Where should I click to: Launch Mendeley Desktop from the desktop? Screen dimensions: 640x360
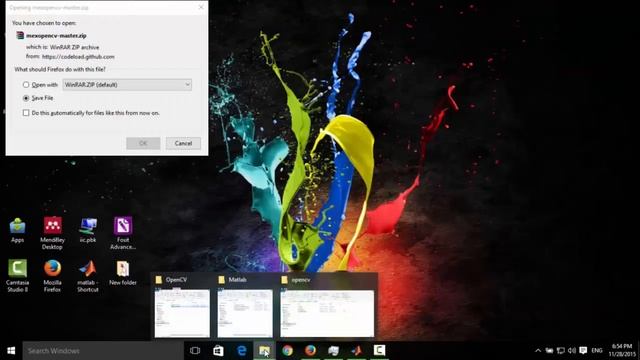[52, 233]
